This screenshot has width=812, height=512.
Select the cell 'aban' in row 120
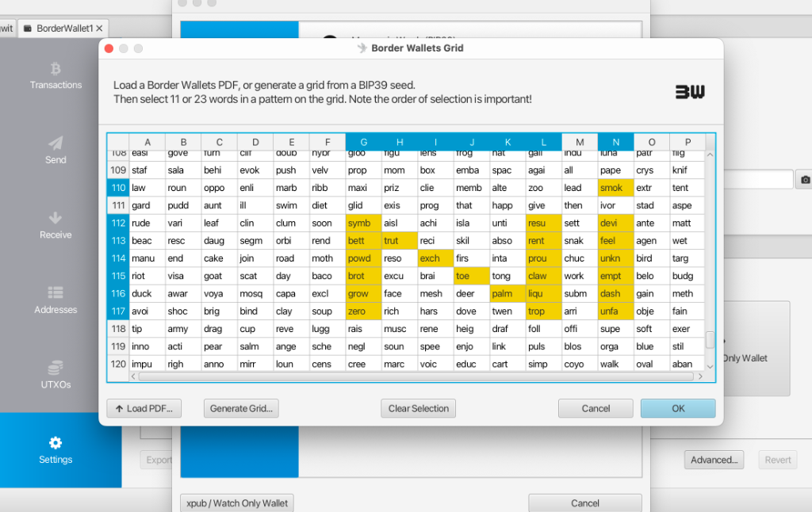[688, 364]
